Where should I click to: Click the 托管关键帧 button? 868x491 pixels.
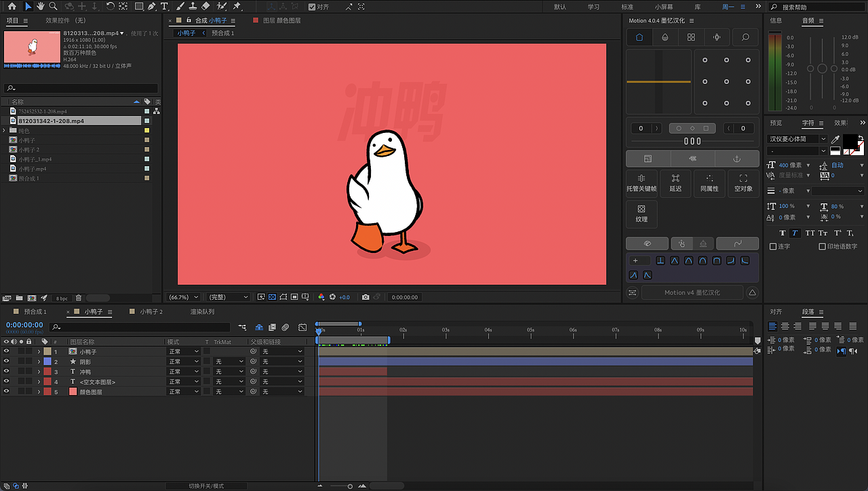coord(642,183)
